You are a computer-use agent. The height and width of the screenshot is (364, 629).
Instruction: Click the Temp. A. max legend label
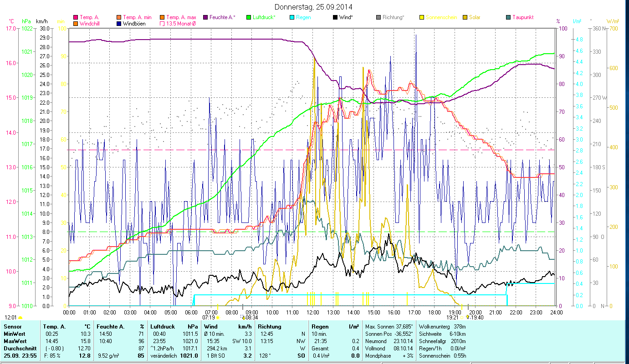point(181,17)
